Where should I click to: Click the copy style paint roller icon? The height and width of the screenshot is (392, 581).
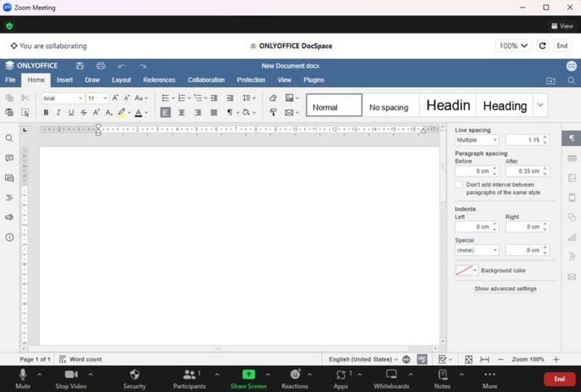pos(273,113)
